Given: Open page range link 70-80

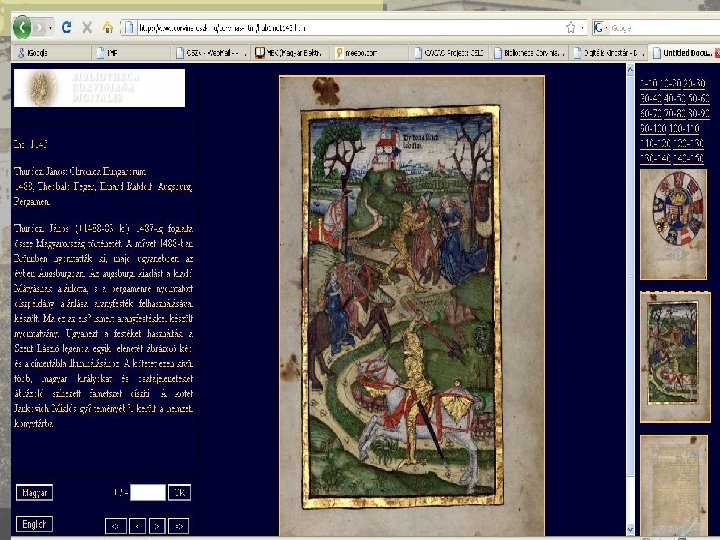Looking at the screenshot, I should (x=675, y=113).
